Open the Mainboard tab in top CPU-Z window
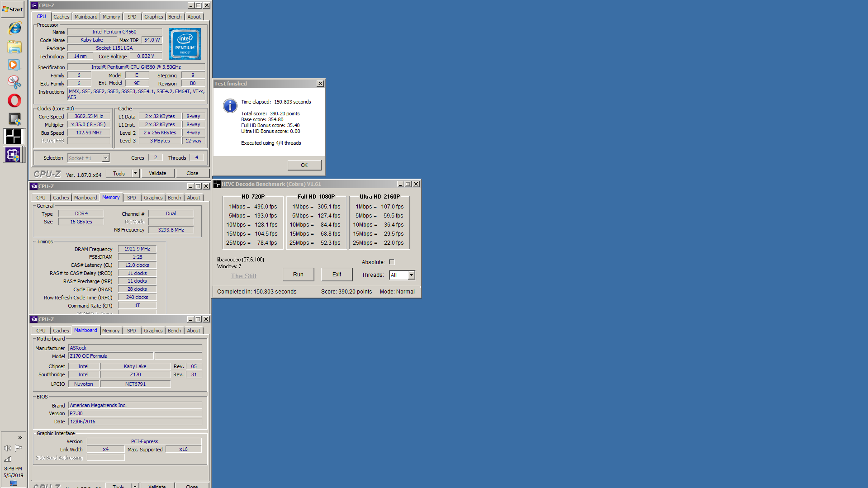The image size is (868, 488). 86,17
